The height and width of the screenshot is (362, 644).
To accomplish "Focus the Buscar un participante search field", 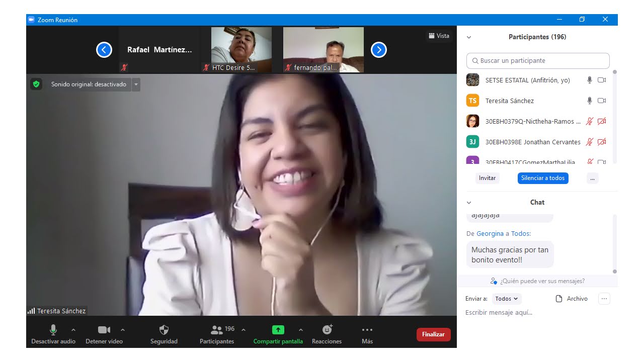I will (x=538, y=60).
